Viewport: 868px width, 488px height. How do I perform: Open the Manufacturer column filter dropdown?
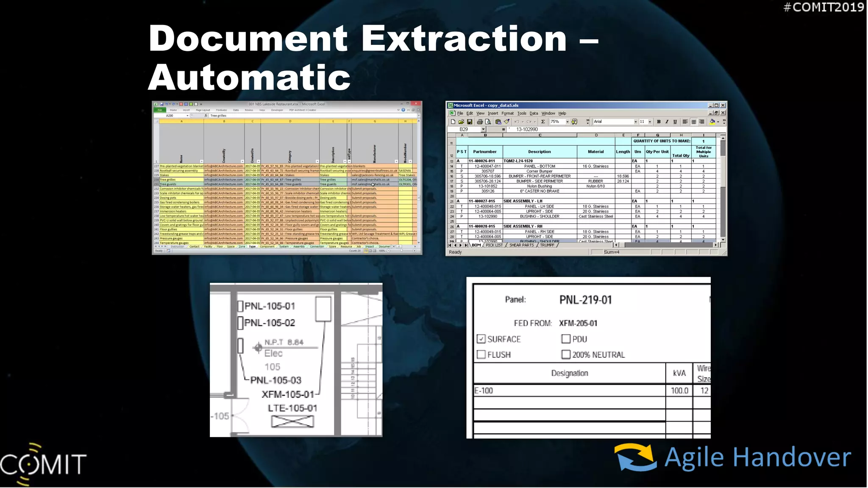pyautogui.click(x=396, y=161)
